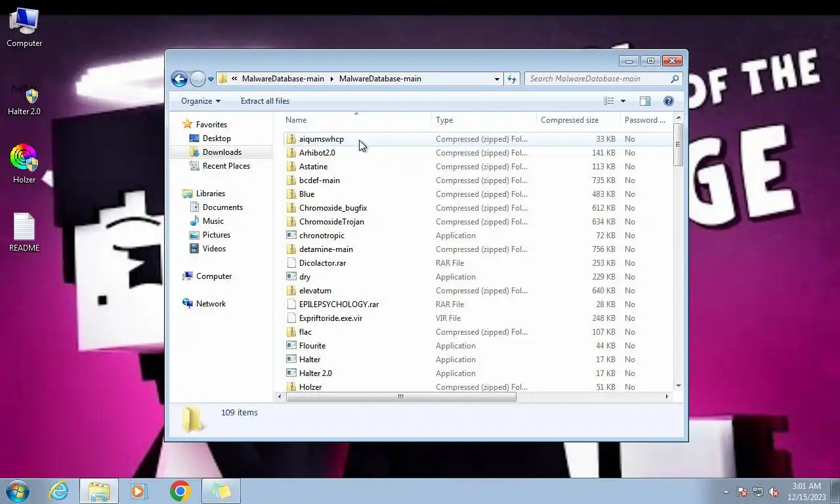Click first MalwareDatabase-main breadcrumb segment
This screenshot has width=840, height=504.
coord(283,79)
